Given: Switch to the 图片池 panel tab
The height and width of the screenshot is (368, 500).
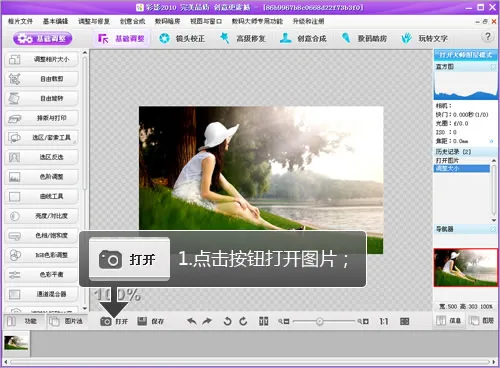Looking at the screenshot, I should (x=67, y=321).
